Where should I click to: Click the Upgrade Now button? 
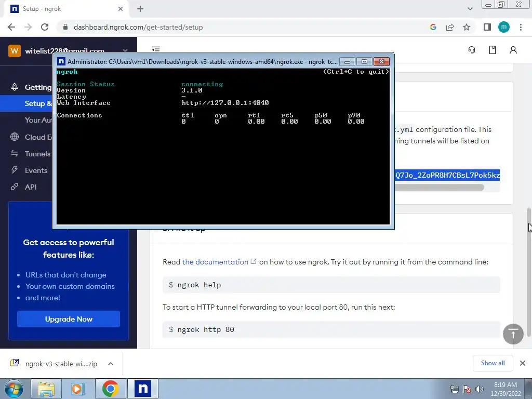[x=69, y=319]
